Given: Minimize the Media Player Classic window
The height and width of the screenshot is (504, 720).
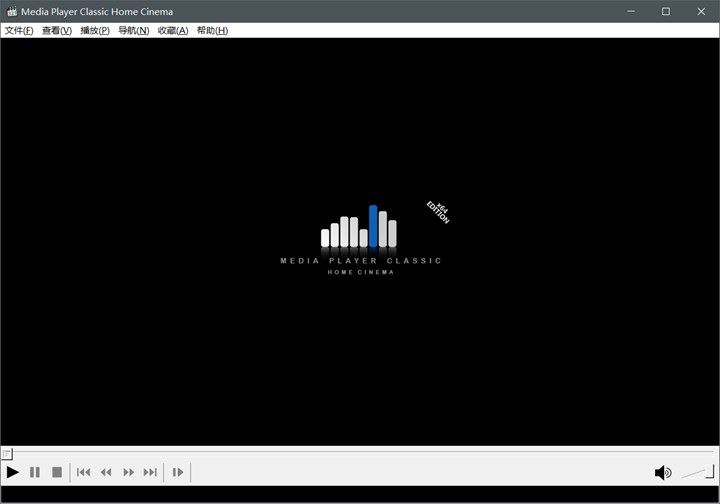Looking at the screenshot, I should pyautogui.click(x=631, y=11).
